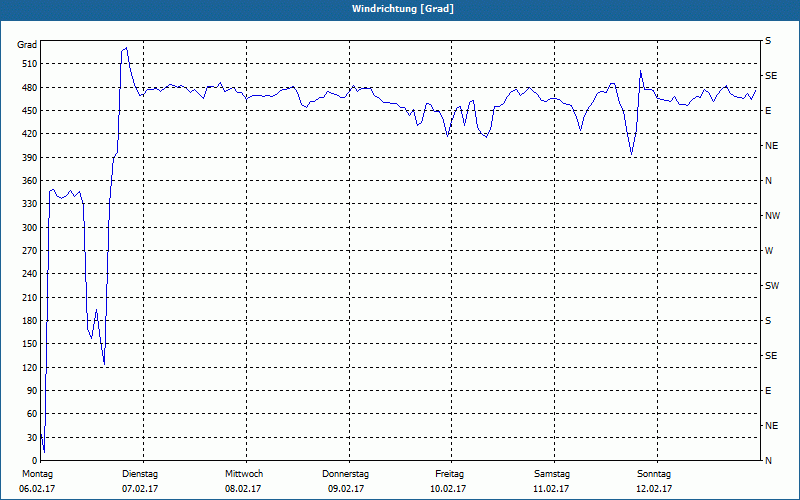The image size is (800, 500).
Task: Click the Dienstag day label
Action: point(140,474)
